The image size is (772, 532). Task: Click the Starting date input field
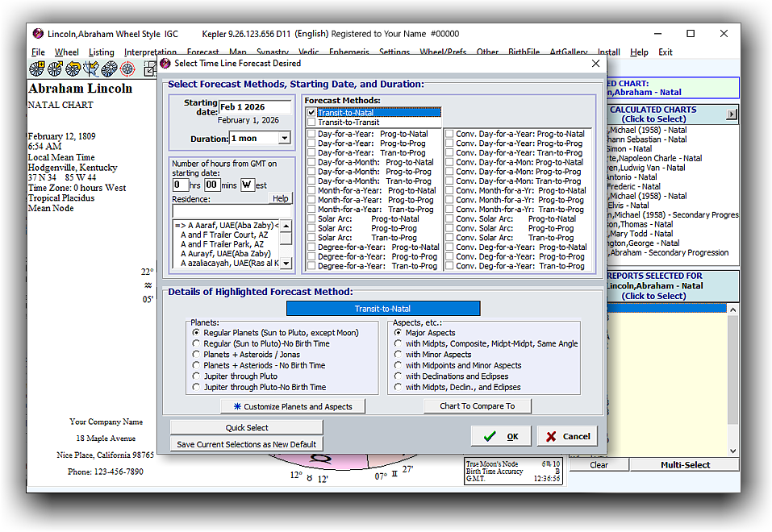[x=255, y=107]
